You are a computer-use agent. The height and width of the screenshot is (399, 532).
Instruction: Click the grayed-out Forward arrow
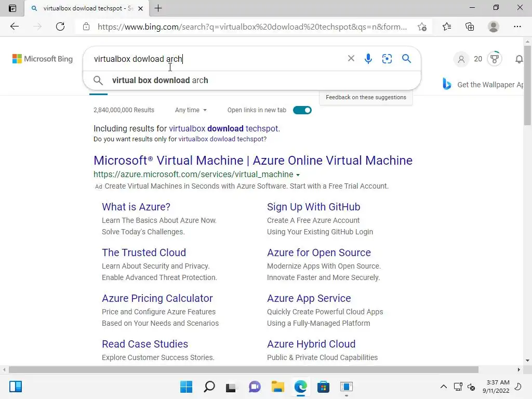coord(37,26)
